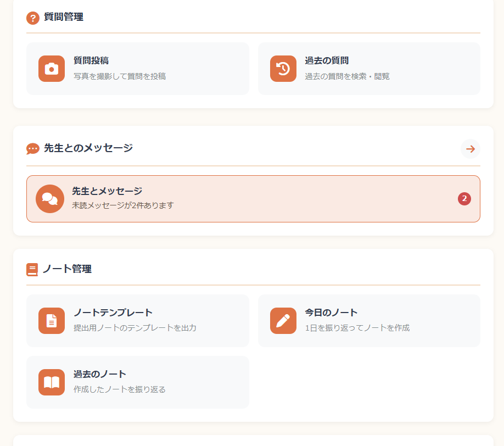Click the text 1日を振り返ってノートを作成
The image size is (504, 446).
[357, 328]
